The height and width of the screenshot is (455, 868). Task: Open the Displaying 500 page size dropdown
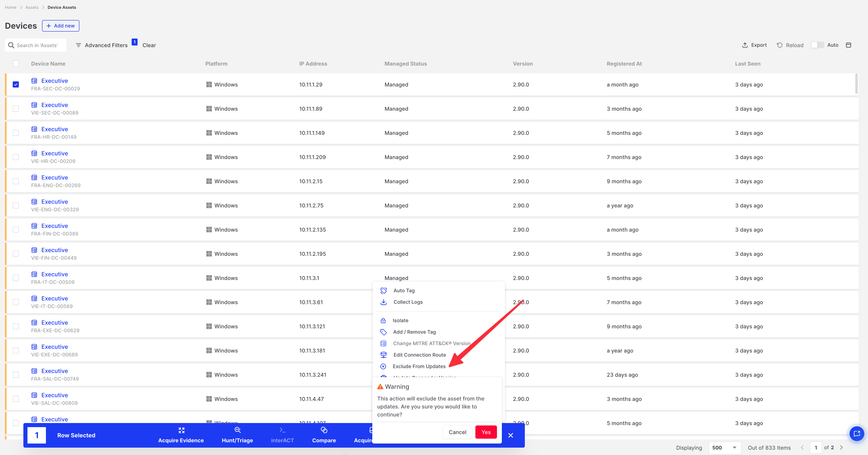pyautogui.click(x=724, y=448)
